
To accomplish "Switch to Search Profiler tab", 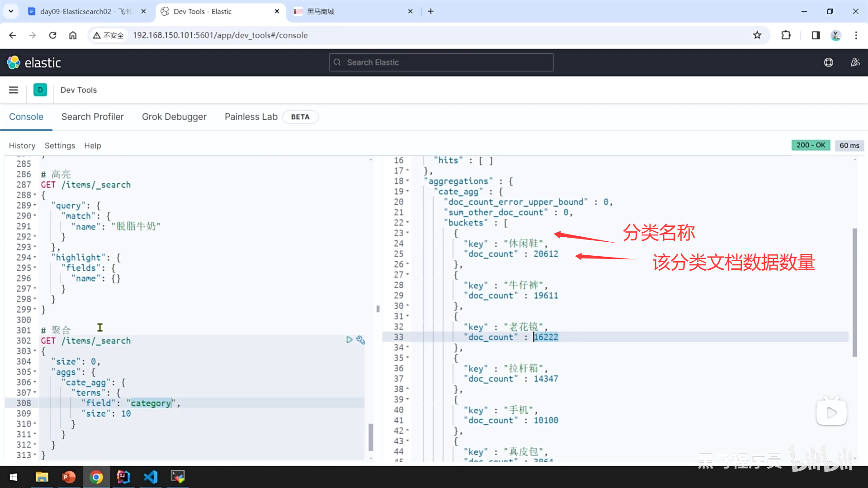I will point(92,117).
